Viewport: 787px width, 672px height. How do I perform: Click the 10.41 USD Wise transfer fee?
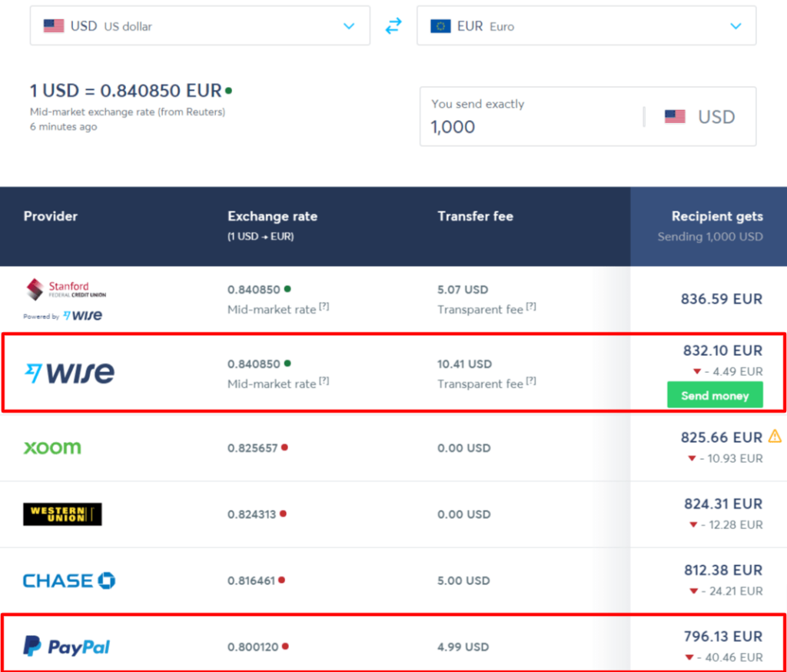click(465, 364)
